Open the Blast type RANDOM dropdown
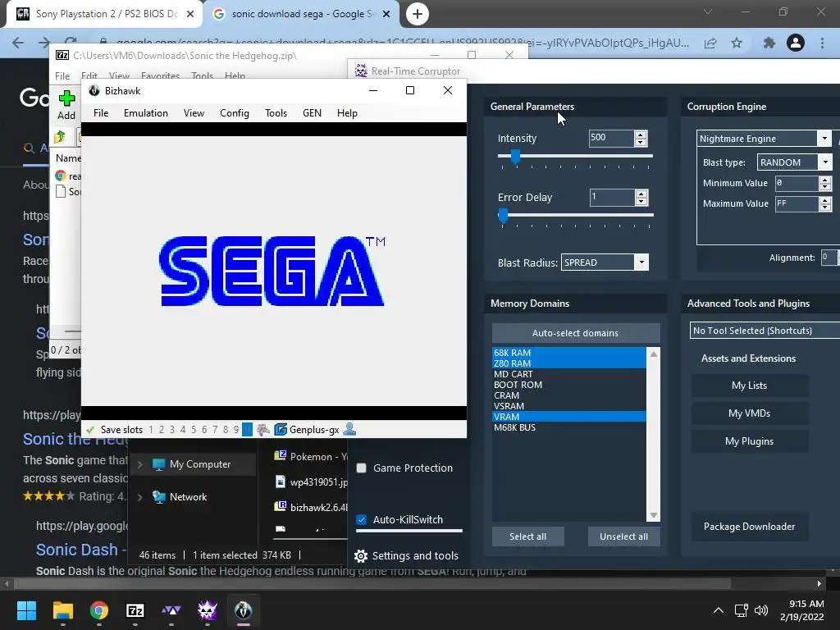 coord(794,162)
